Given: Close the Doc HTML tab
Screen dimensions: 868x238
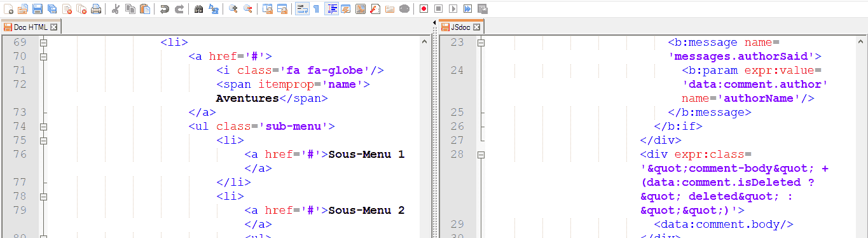Looking at the screenshot, I should (x=53, y=27).
